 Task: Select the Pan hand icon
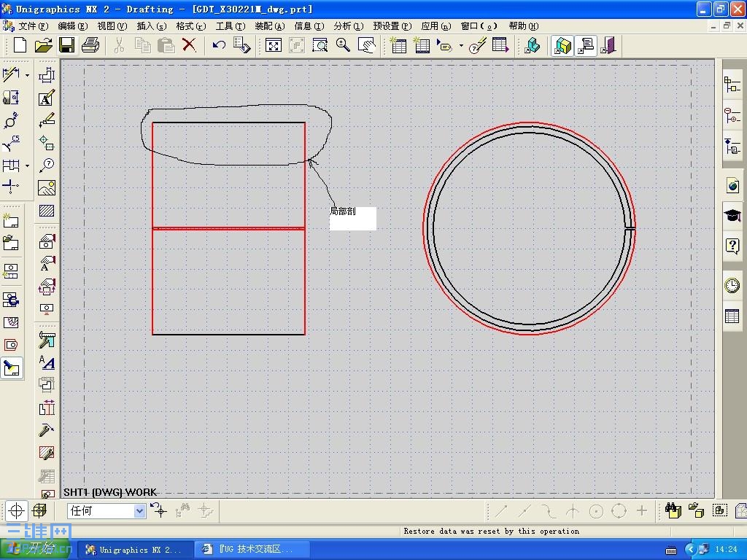[x=366, y=45]
